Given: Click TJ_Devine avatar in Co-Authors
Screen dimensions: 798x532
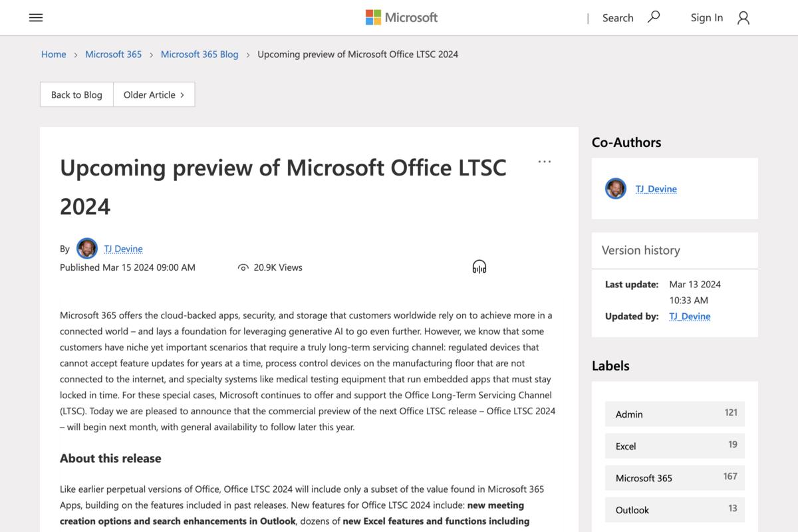Looking at the screenshot, I should pyautogui.click(x=616, y=189).
